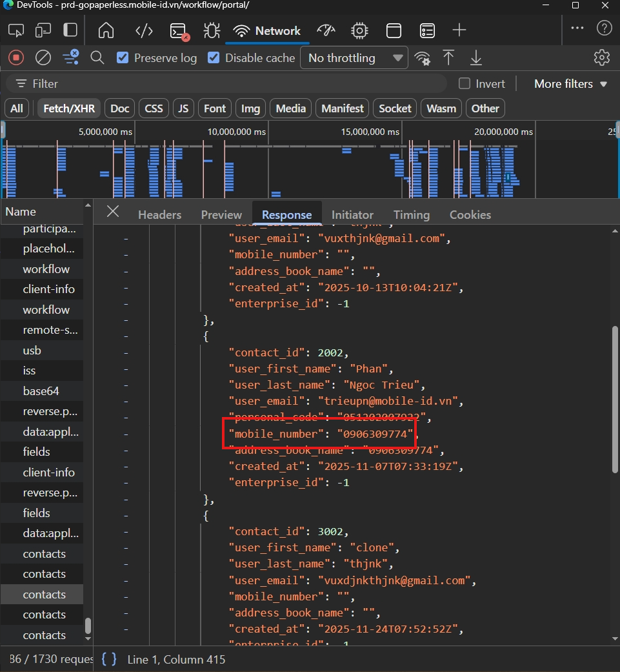Enable the Invert filter checkbox

pyautogui.click(x=464, y=83)
